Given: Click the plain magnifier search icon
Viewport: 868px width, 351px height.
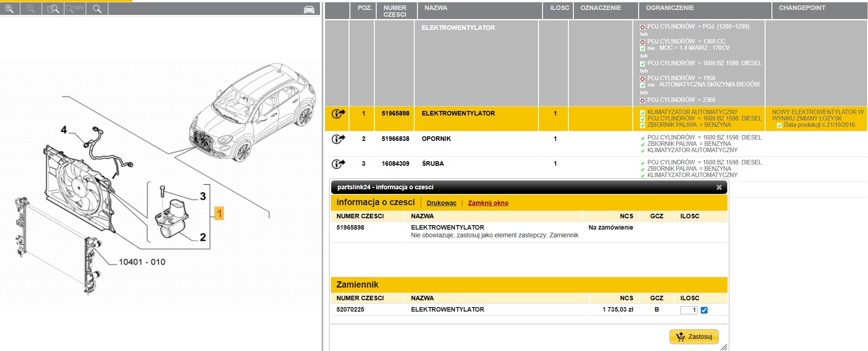Looking at the screenshot, I should click(97, 9).
